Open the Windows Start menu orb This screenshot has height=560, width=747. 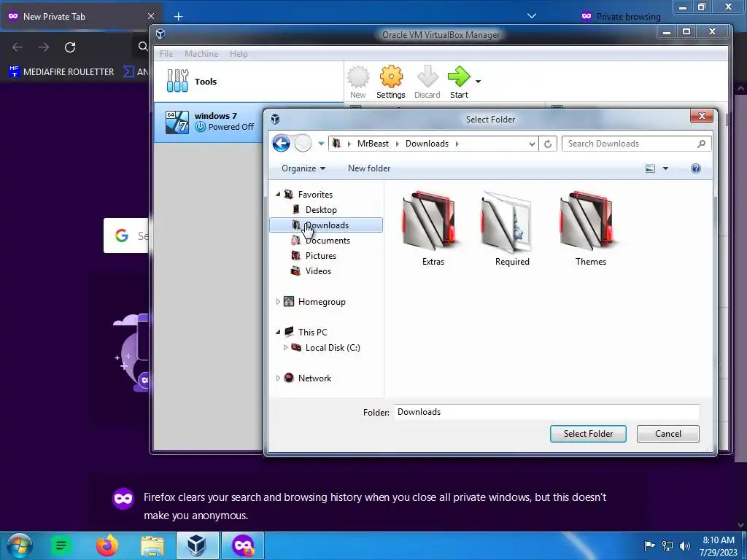click(x=20, y=545)
